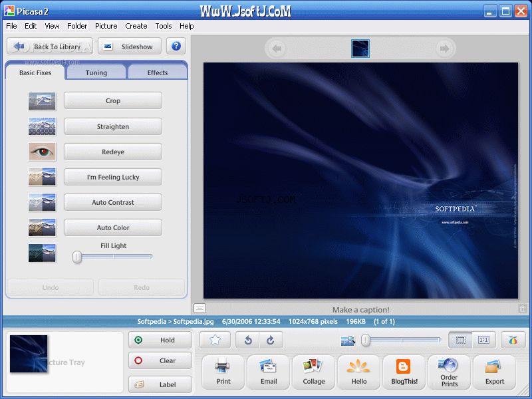The width and height of the screenshot is (532, 399).
Task: Click the (1 of 1) counter text
Action: point(384,321)
